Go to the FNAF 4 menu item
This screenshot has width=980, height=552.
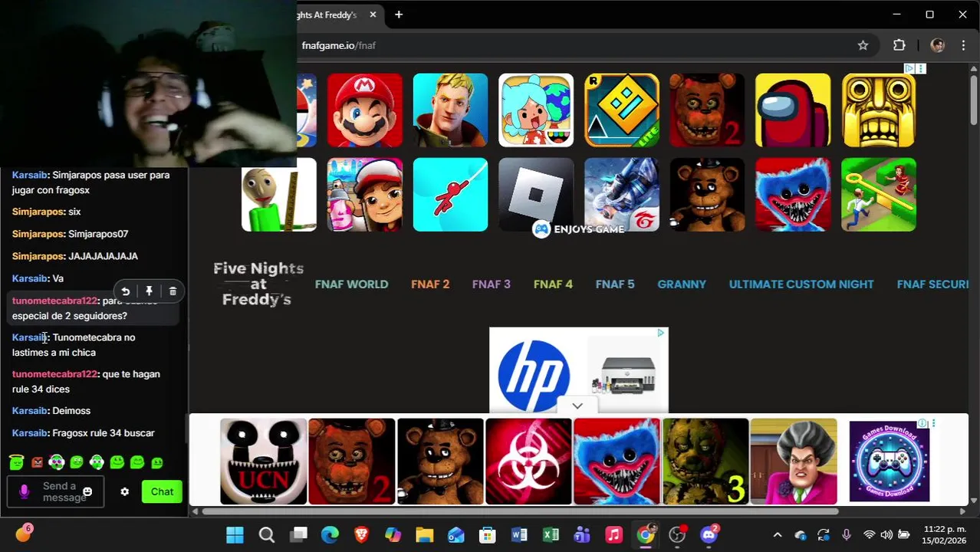[x=553, y=284]
